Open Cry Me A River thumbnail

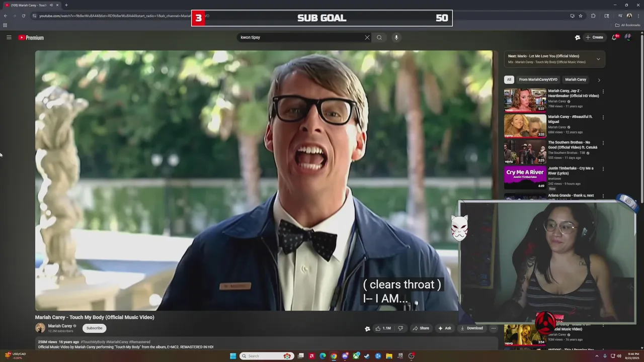(x=525, y=177)
